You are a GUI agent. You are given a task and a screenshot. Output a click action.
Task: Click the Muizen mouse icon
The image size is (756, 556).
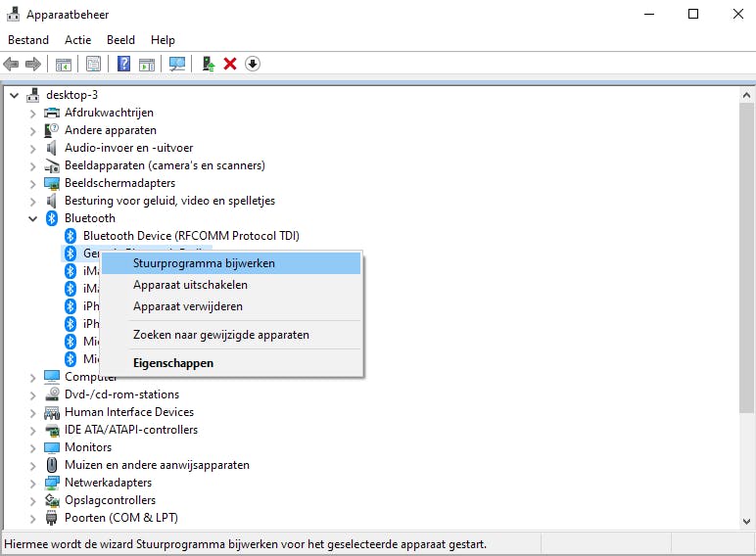pyautogui.click(x=52, y=465)
